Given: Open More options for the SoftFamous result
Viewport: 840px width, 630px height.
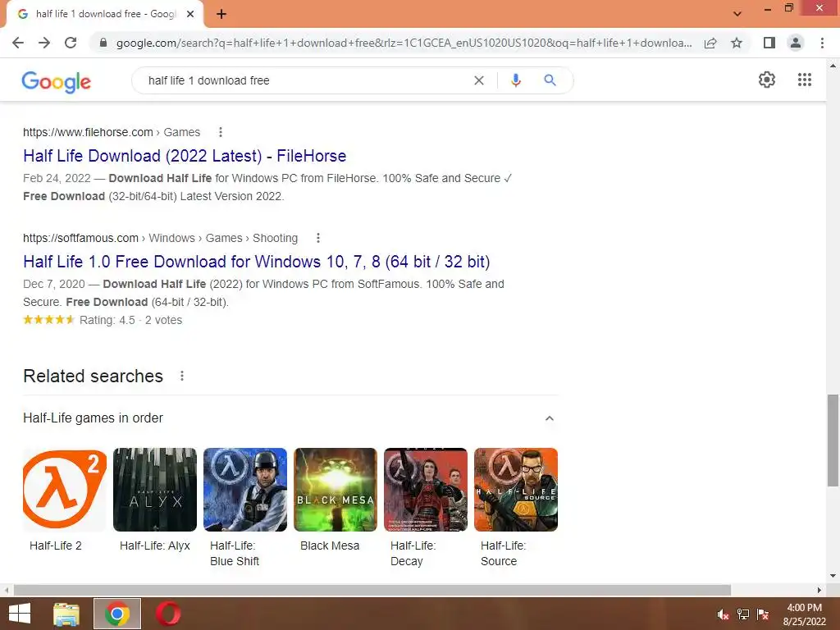Looking at the screenshot, I should tap(318, 238).
